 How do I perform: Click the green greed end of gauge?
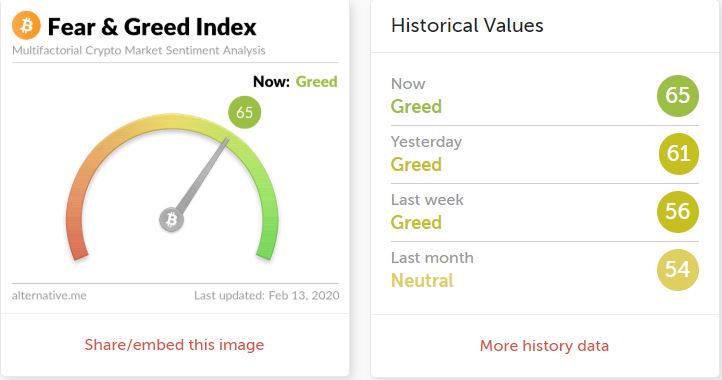[267, 249]
